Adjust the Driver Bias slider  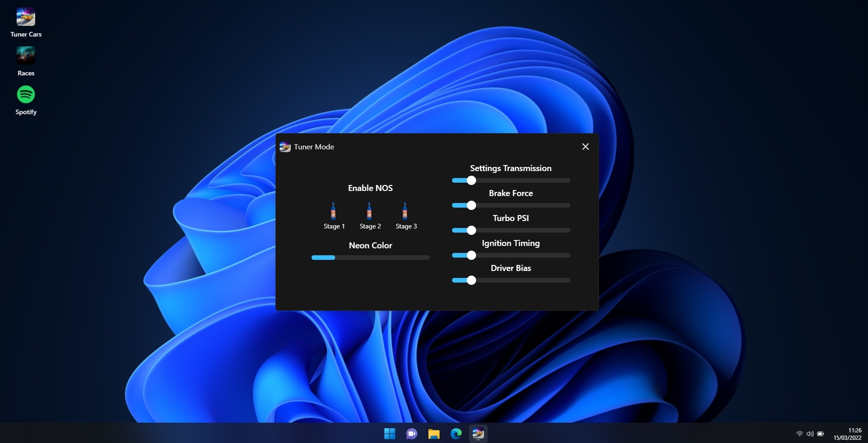(x=511, y=280)
